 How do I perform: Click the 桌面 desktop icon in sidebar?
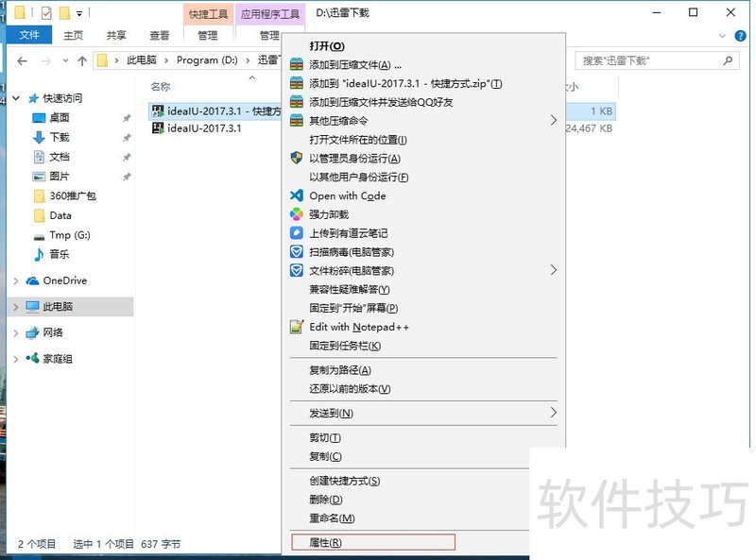click(39, 118)
